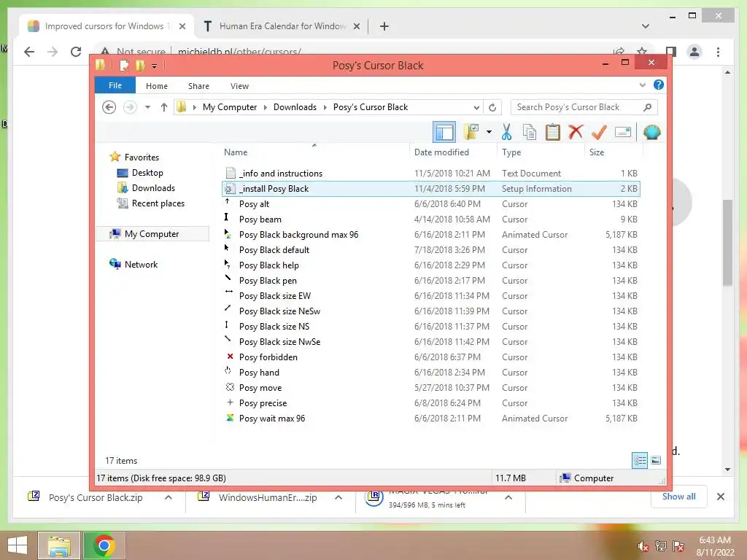Switch to Details view button

pyautogui.click(x=640, y=460)
